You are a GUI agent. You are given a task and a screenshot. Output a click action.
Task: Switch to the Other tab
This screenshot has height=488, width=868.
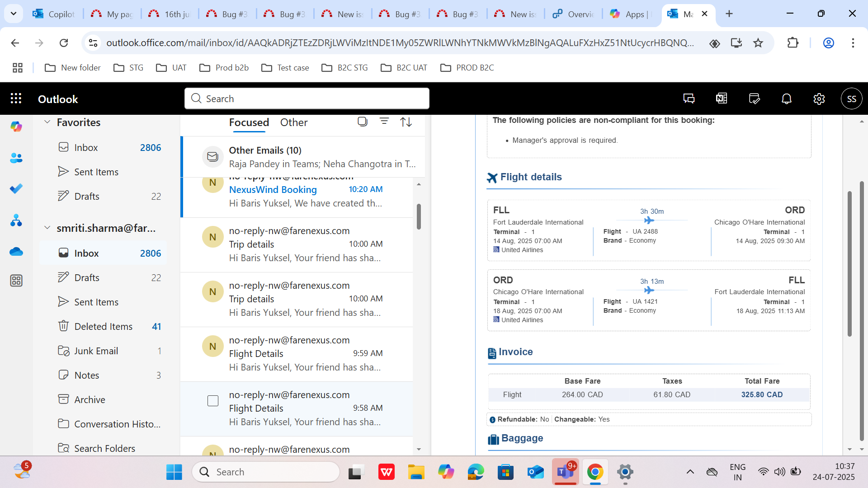point(294,122)
